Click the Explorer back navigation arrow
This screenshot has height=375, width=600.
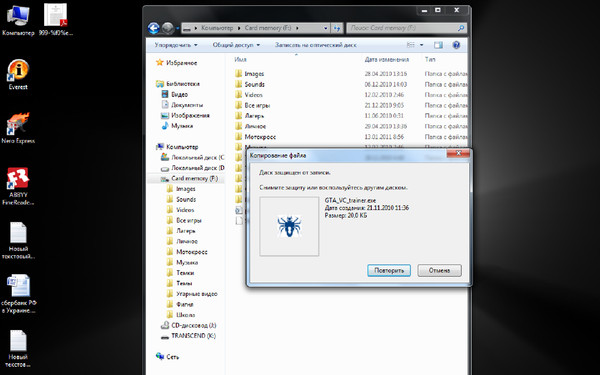(153, 28)
